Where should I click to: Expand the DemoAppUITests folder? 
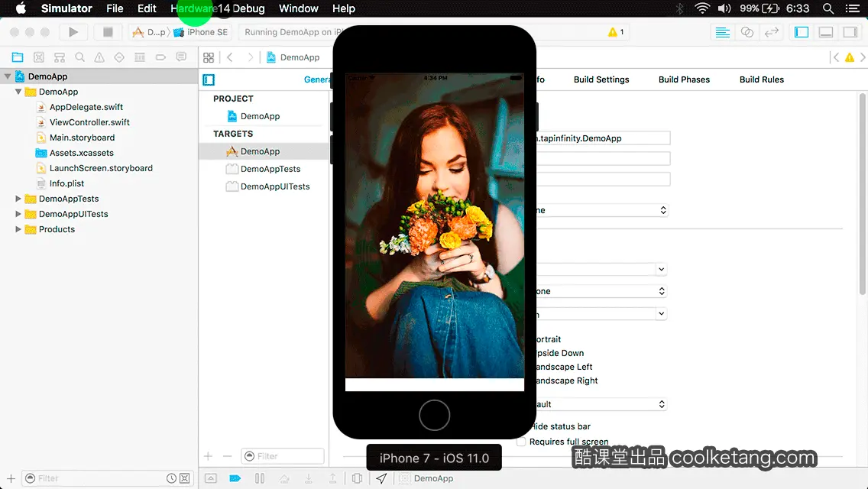18,214
